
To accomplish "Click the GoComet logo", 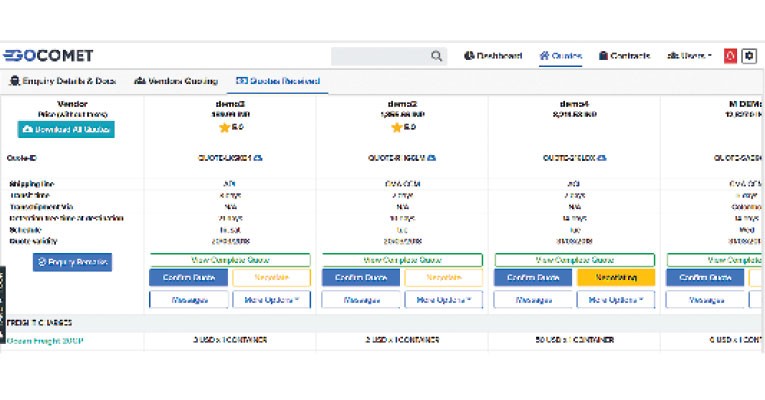I will click(48, 56).
